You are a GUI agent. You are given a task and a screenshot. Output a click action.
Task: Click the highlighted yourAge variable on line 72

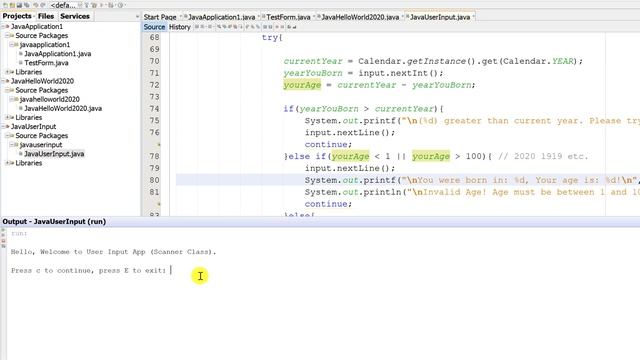[x=302, y=85]
